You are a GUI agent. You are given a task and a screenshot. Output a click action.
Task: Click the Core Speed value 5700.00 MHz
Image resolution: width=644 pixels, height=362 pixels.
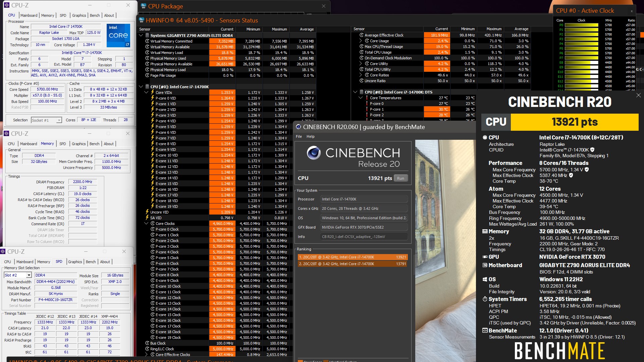pyautogui.click(x=47, y=89)
